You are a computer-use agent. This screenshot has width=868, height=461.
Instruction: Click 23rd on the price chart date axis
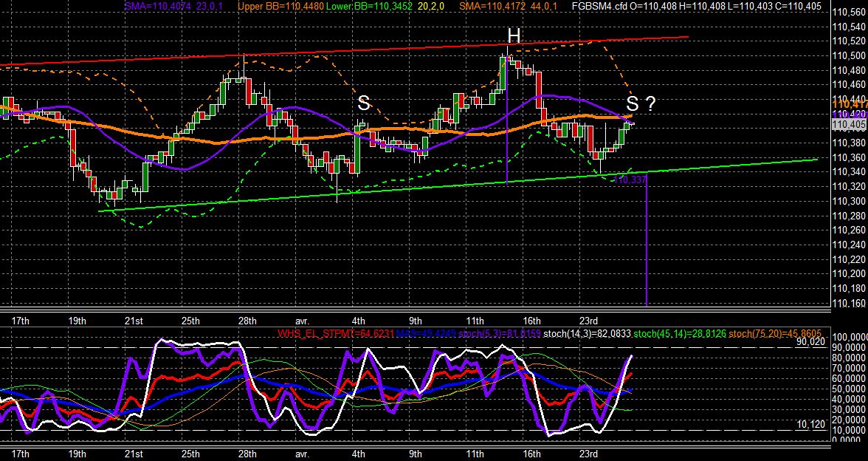click(588, 321)
